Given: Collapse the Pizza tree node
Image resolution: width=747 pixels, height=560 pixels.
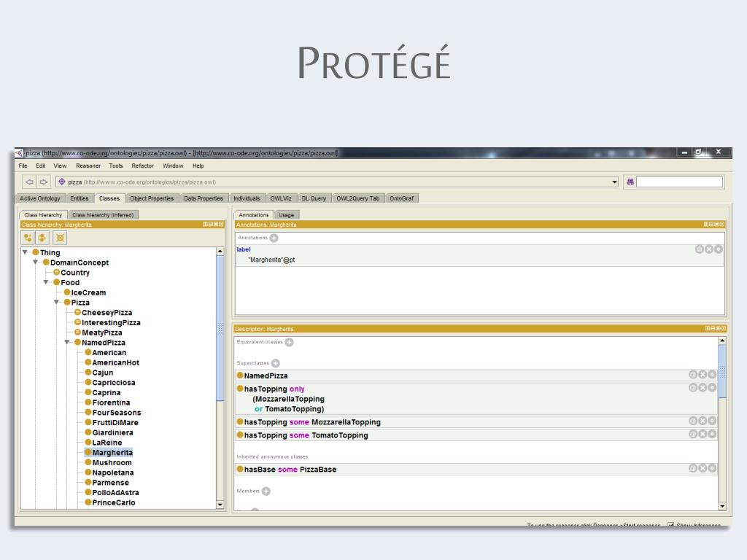Looking at the screenshot, I should (x=56, y=303).
